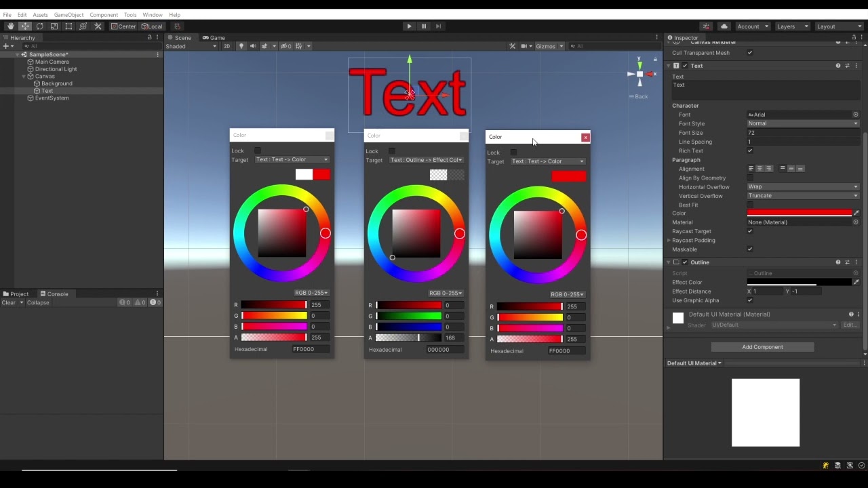Toggle scene lighting bulb icon
The image size is (868, 488).
(x=241, y=46)
